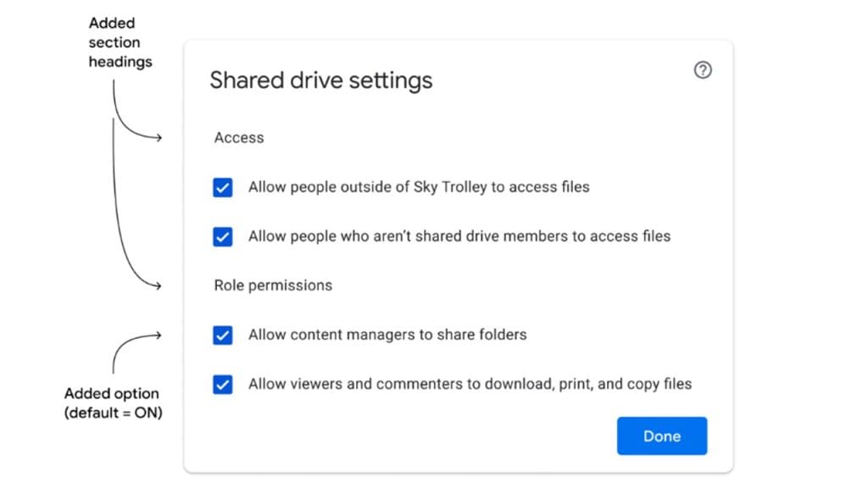This screenshot has width=868, height=488.
Task: Disable access for non-shared-drive members
Action: click(222, 236)
